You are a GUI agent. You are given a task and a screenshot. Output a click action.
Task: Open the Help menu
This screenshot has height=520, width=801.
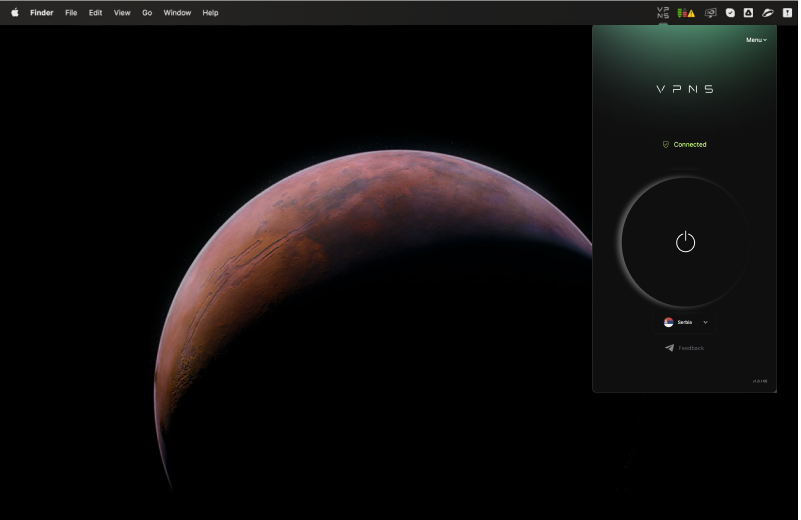pyautogui.click(x=210, y=13)
